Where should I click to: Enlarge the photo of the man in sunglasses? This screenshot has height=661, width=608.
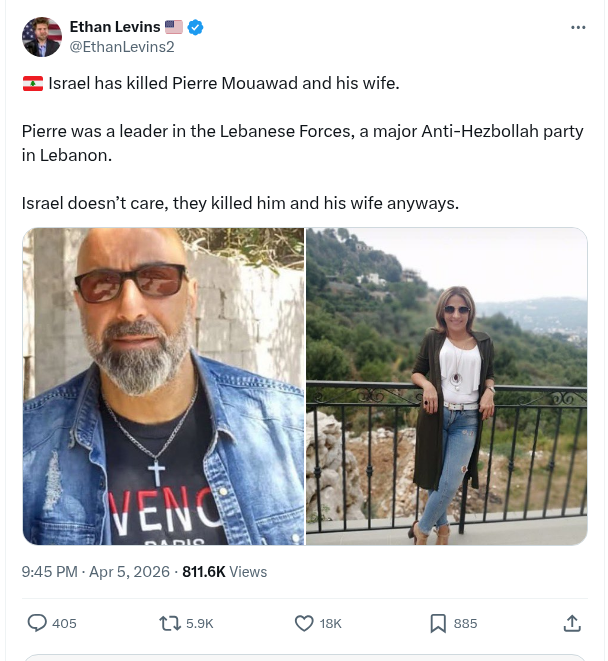tap(163, 386)
